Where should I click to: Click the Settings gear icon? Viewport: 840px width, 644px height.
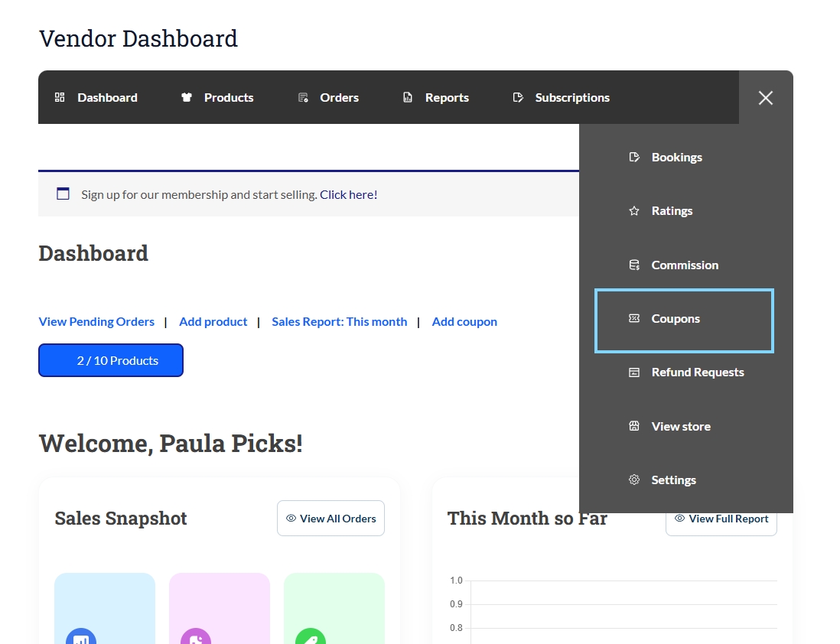pyautogui.click(x=633, y=480)
